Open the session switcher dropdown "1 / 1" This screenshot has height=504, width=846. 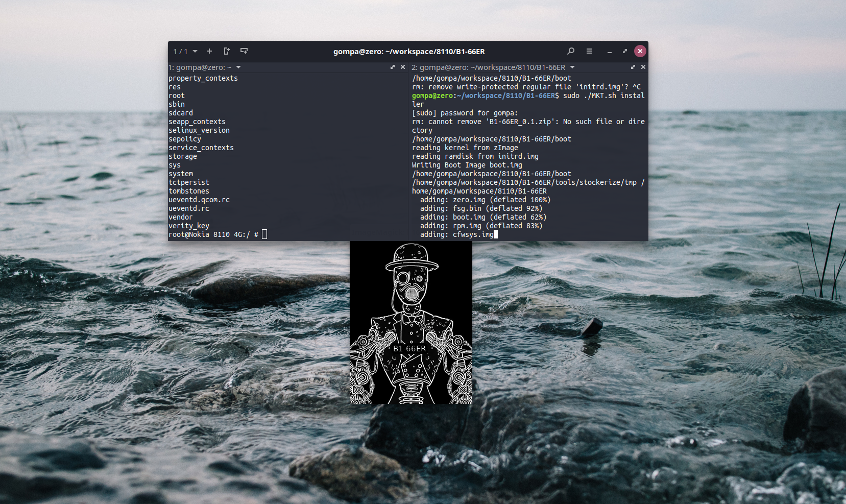(185, 51)
